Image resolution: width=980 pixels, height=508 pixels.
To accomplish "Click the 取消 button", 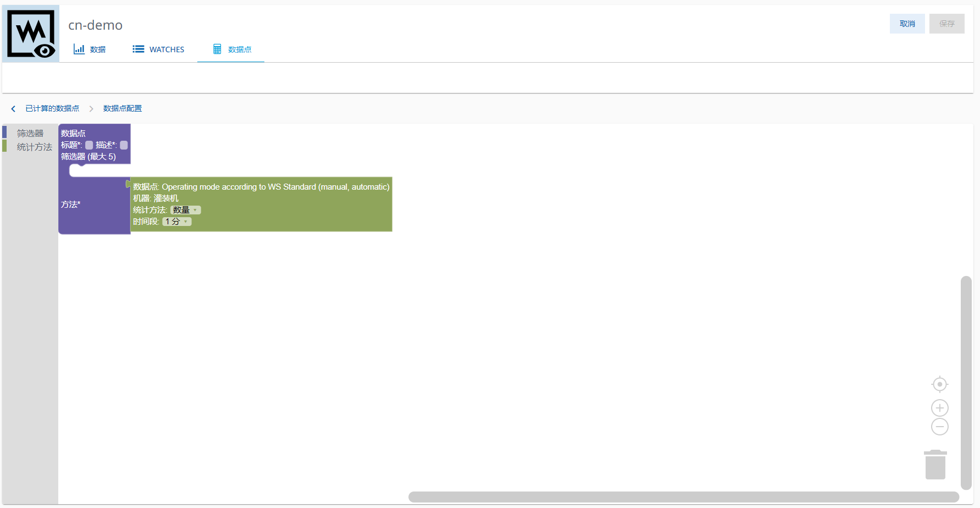I will coord(907,24).
